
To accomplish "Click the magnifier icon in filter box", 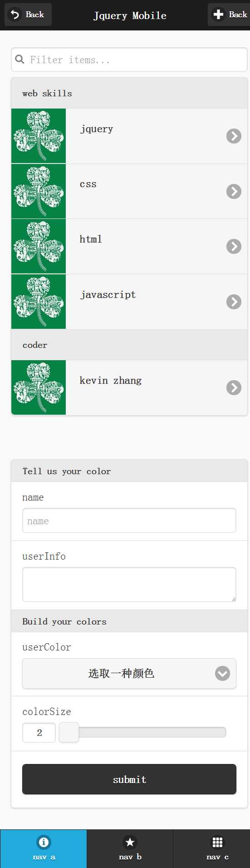I will tap(20, 60).
